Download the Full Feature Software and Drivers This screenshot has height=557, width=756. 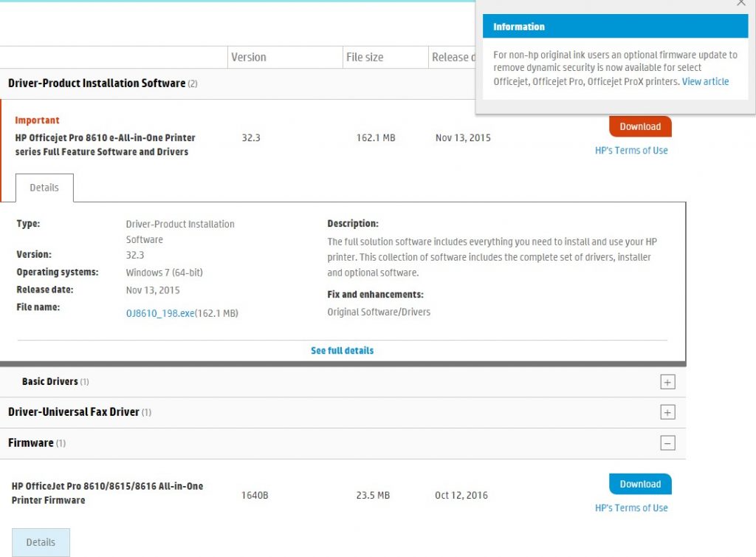click(640, 126)
